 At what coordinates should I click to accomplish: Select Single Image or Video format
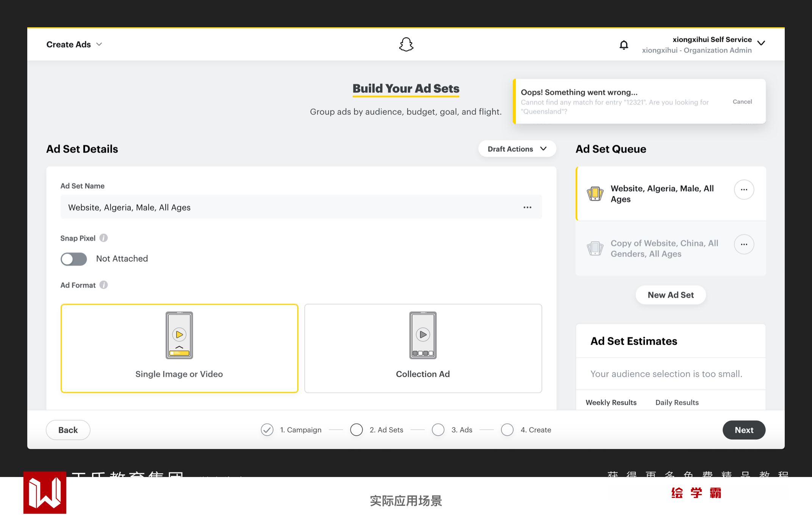pyautogui.click(x=179, y=348)
